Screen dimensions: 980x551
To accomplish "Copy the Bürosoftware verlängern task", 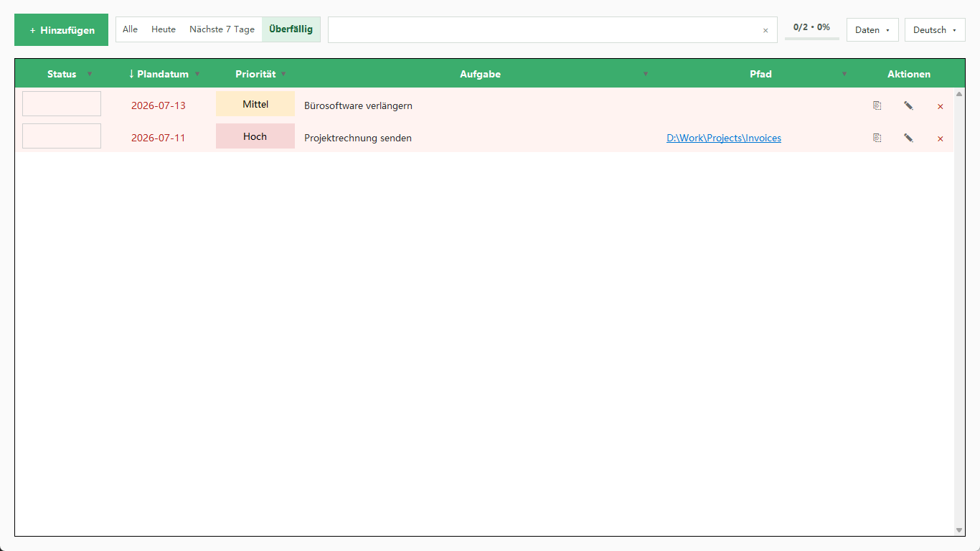I will tap(877, 105).
